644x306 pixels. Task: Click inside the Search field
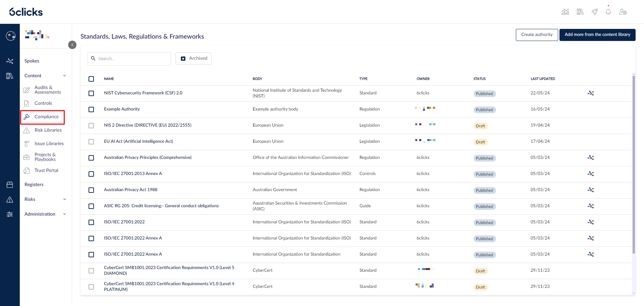tap(129, 58)
